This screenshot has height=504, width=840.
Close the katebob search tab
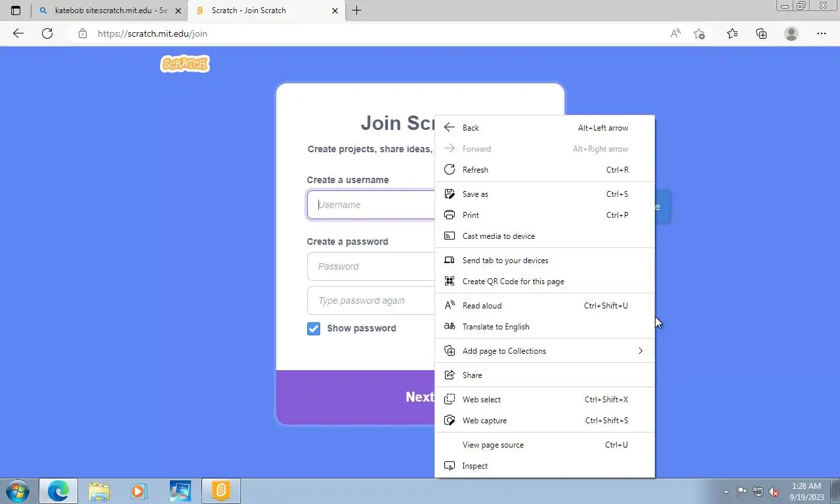(x=178, y=10)
